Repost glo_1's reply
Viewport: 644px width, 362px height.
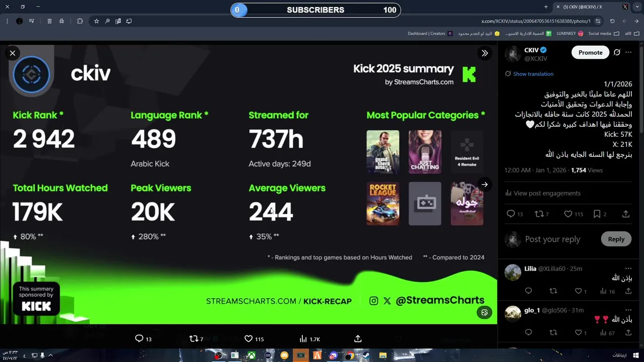click(553, 332)
